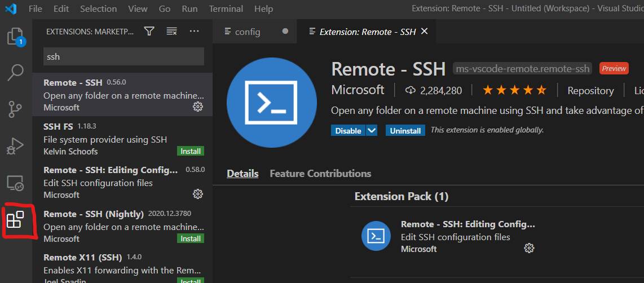This screenshot has width=644, height=283.
Task: Open the extensions panel more actions menu
Action: coord(194,31)
